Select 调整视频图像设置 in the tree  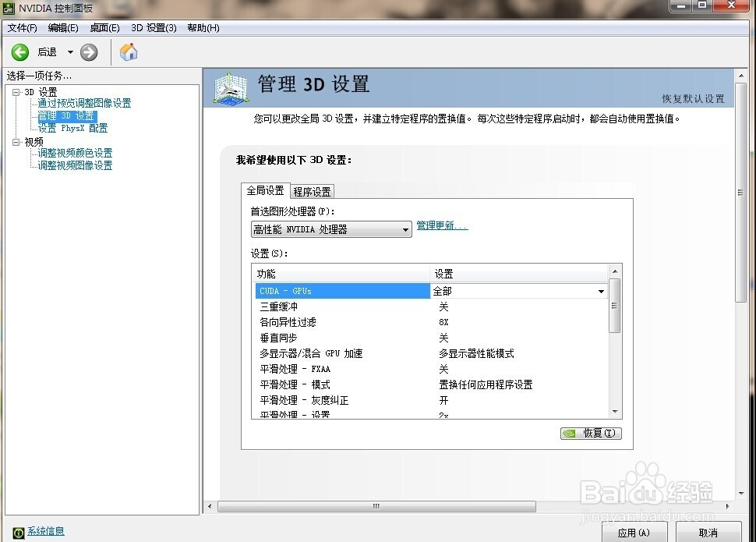tap(76, 166)
